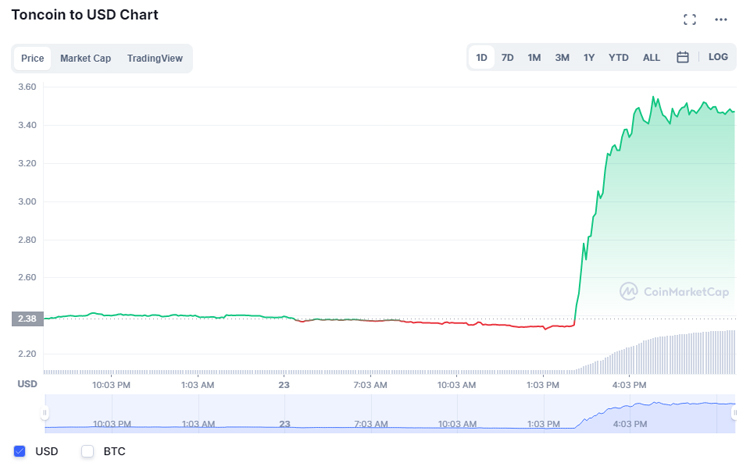The width and height of the screenshot is (750, 470).
Task: Grab the left handle of range navigator
Action: pos(45,413)
